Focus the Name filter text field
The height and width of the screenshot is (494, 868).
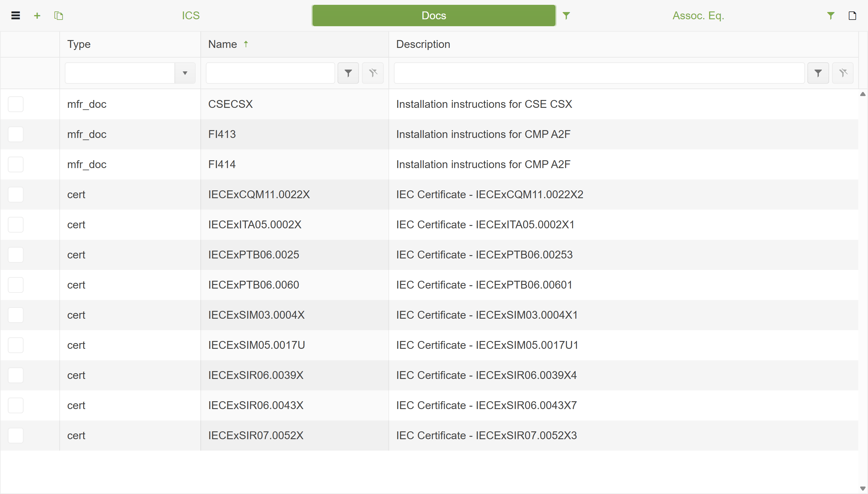pyautogui.click(x=271, y=73)
